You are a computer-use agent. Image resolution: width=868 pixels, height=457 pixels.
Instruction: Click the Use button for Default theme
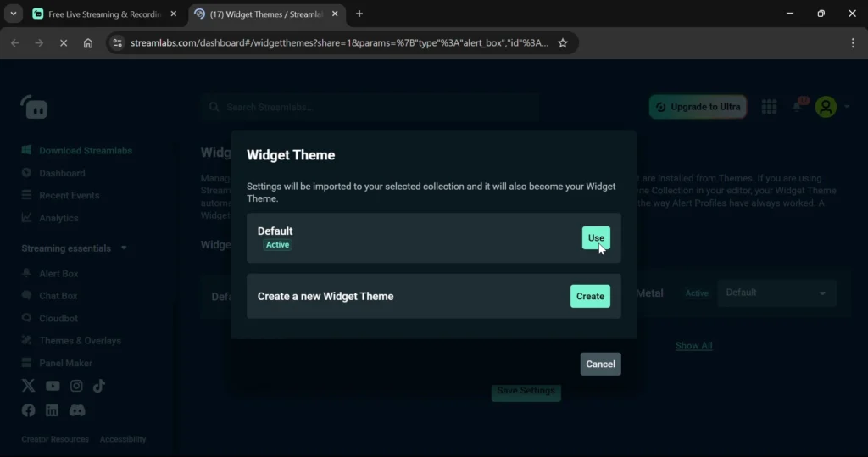click(x=596, y=237)
